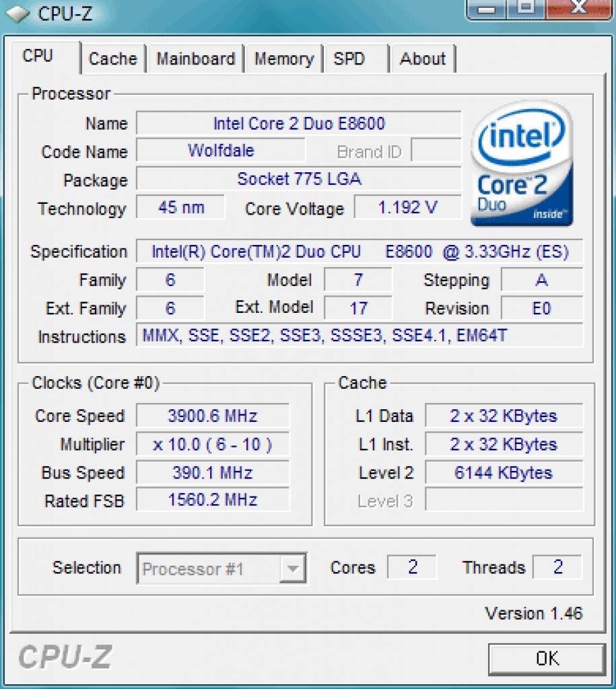Screen dimensions: 616x689
Task: Open the Mainboard tab
Action: 196,59
